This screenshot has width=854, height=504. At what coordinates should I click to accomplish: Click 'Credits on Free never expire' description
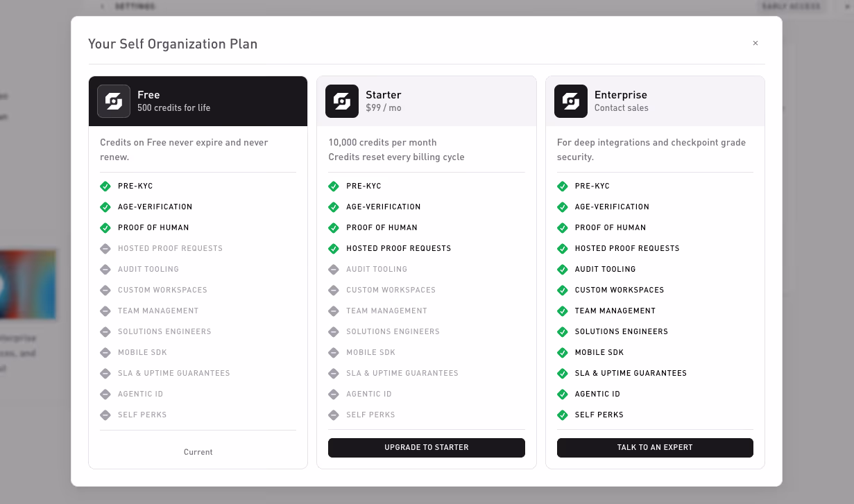pos(184,150)
